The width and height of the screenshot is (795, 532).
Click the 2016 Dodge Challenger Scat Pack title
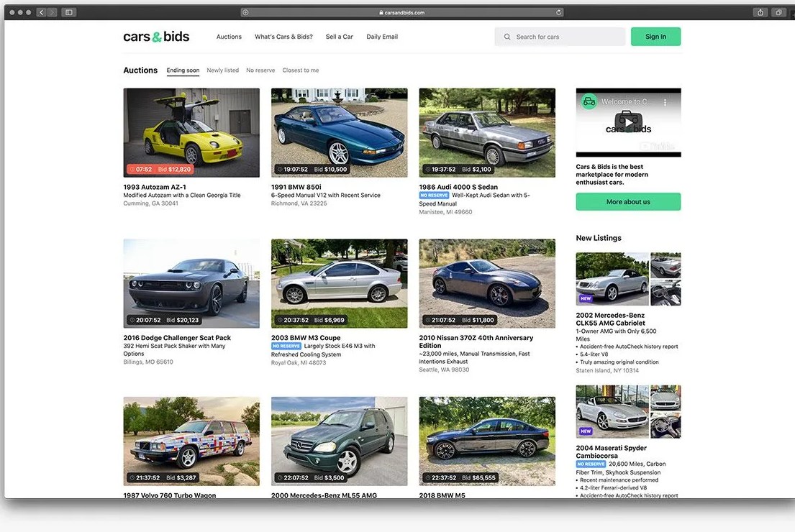coord(177,337)
